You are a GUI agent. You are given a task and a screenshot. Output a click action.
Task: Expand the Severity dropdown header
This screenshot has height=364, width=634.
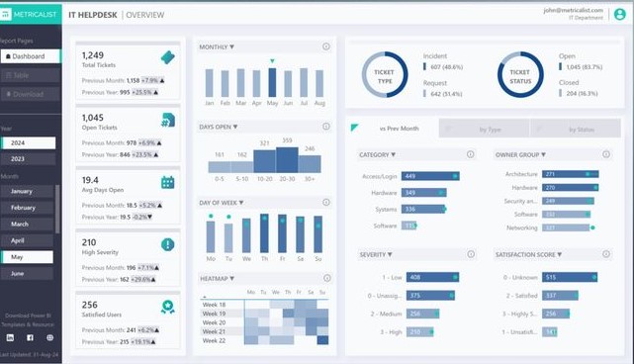376,254
